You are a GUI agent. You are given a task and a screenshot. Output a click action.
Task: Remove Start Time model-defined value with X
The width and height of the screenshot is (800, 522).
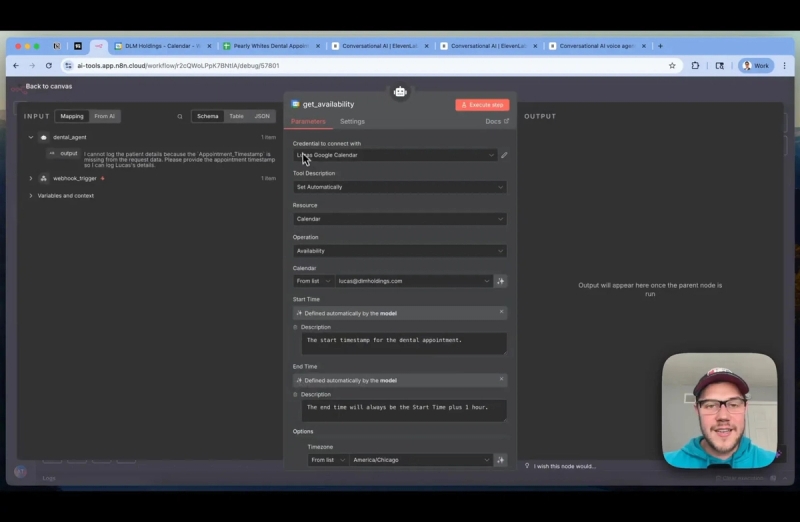pos(501,312)
